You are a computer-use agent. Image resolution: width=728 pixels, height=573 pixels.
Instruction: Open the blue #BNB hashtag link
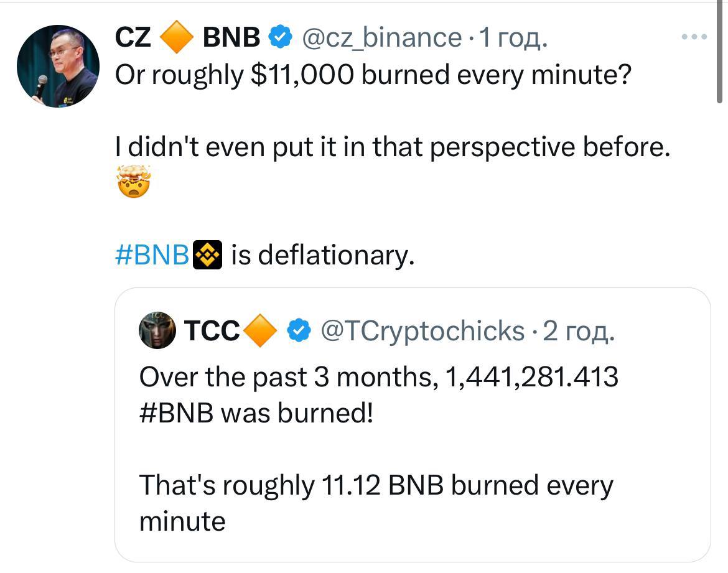coord(152,255)
